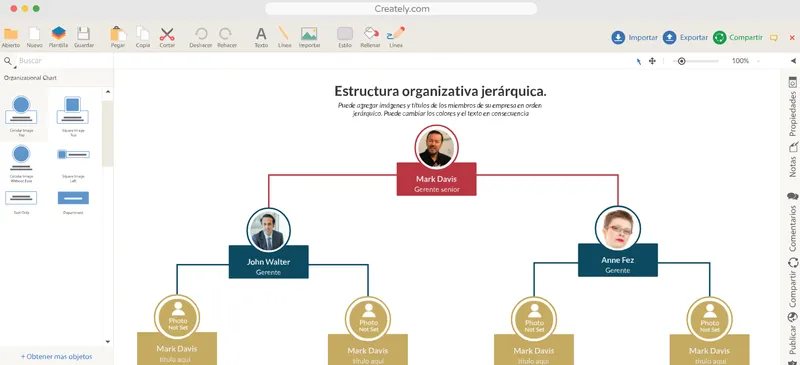Click the search magnifier icon
The width and height of the screenshot is (800, 365).
(x=8, y=61)
